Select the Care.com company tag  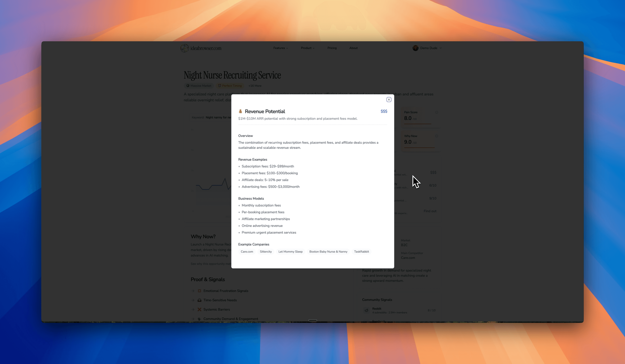pyautogui.click(x=247, y=251)
